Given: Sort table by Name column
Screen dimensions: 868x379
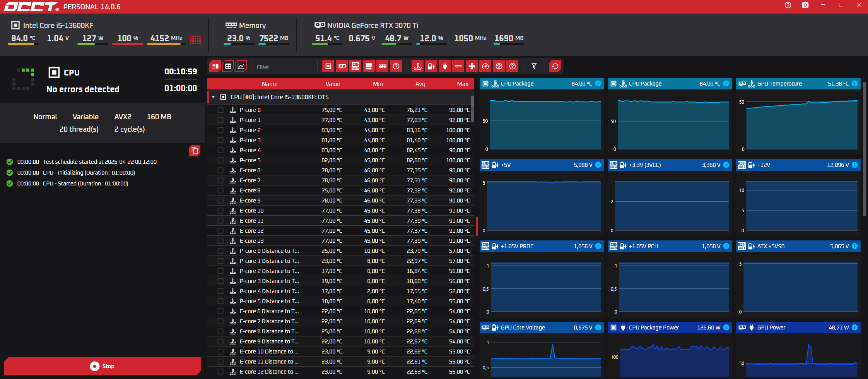Looking at the screenshot, I should 270,84.
